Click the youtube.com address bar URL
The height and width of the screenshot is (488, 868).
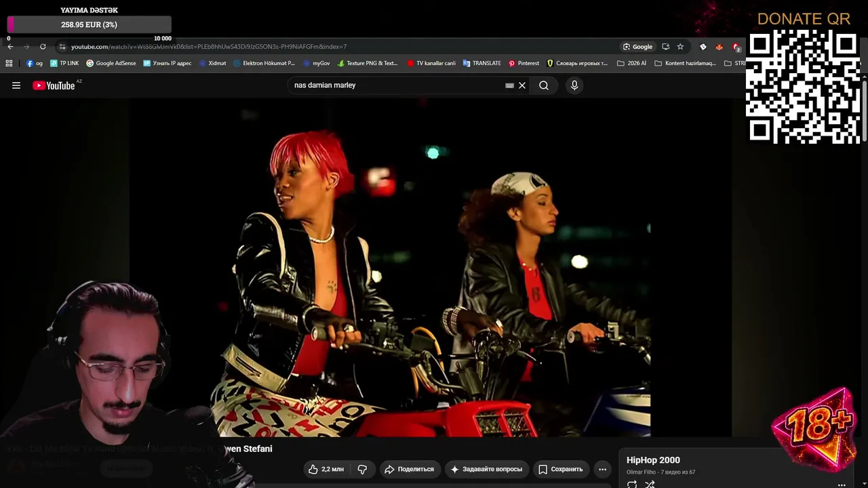(x=209, y=47)
